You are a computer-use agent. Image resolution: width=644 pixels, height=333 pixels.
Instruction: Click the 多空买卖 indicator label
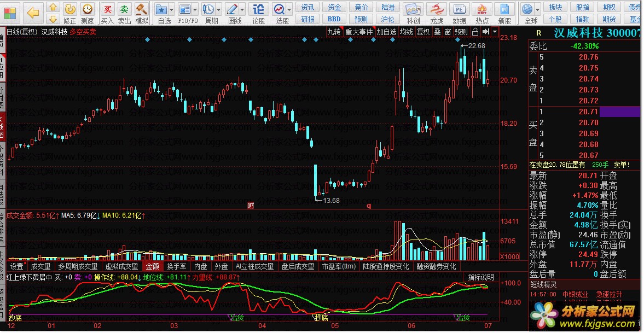click(83, 32)
